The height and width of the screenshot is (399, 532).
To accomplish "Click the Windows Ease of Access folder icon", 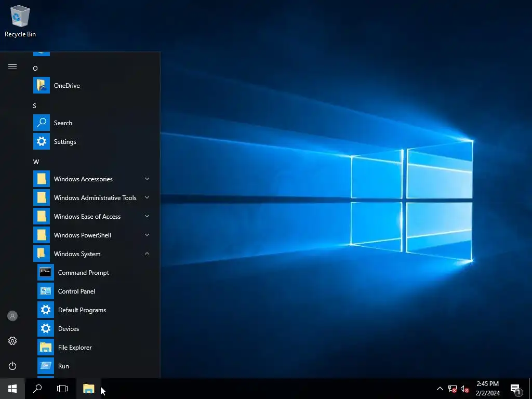I will pyautogui.click(x=42, y=216).
